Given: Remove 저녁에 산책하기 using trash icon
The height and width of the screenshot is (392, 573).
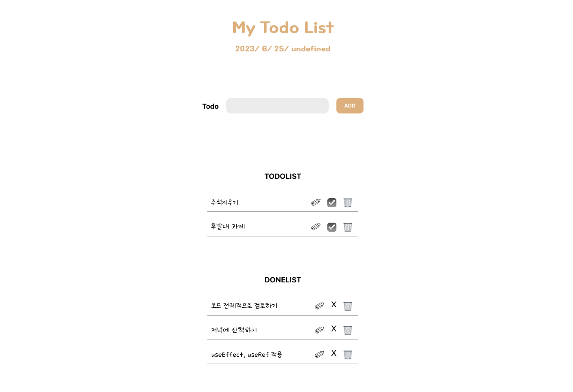Looking at the screenshot, I should click(348, 330).
